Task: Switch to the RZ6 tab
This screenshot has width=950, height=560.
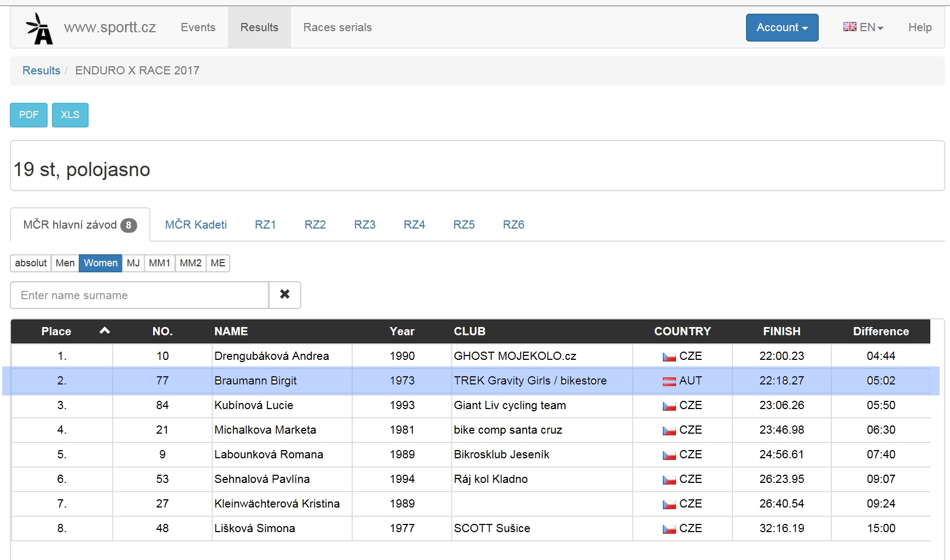Action: coord(514,225)
